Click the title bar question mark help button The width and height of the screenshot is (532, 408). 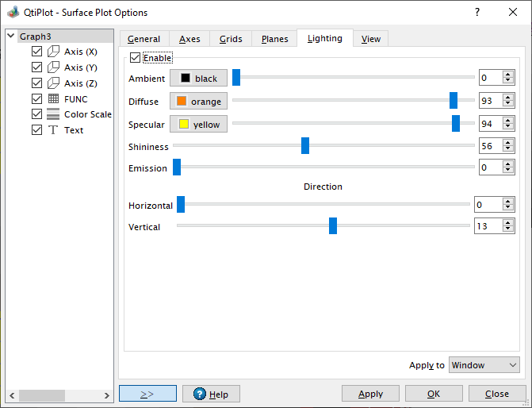(x=477, y=13)
